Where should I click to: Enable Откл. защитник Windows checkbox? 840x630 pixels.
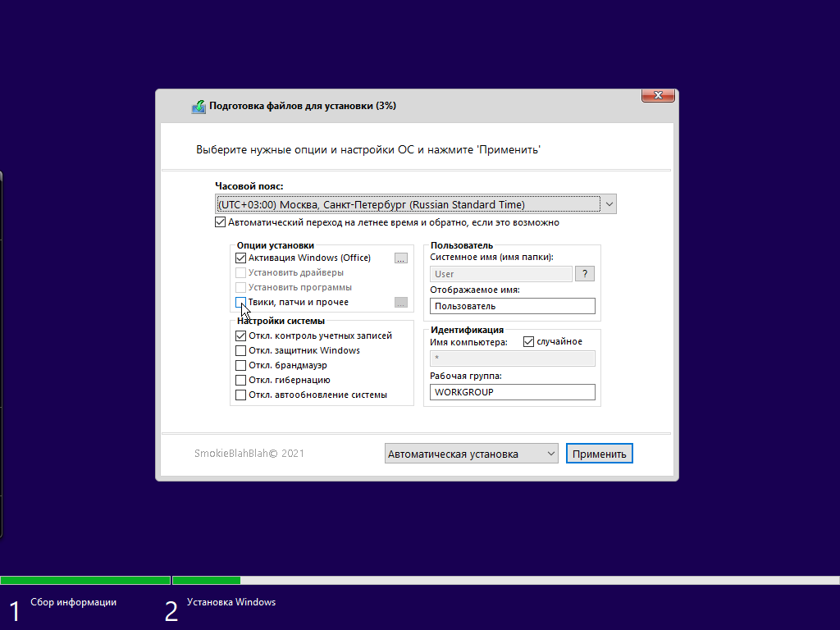click(240, 351)
